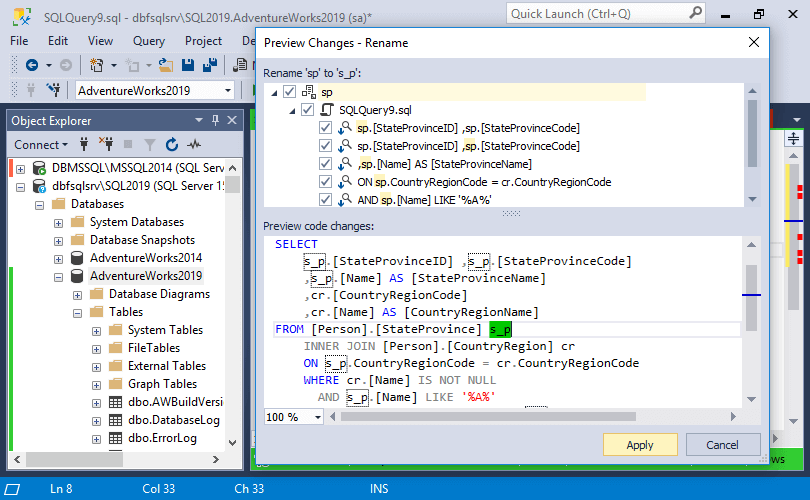Screen dimensions: 810x500
Task: Click the change connection icon beside database dropdown
Action: pos(53,90)
